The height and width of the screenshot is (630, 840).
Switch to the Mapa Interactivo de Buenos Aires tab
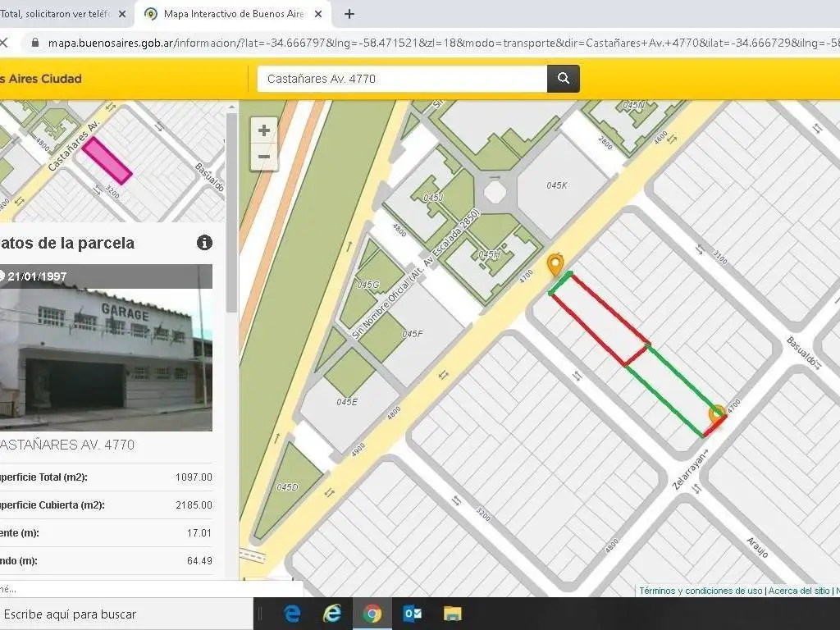point(230,14)
